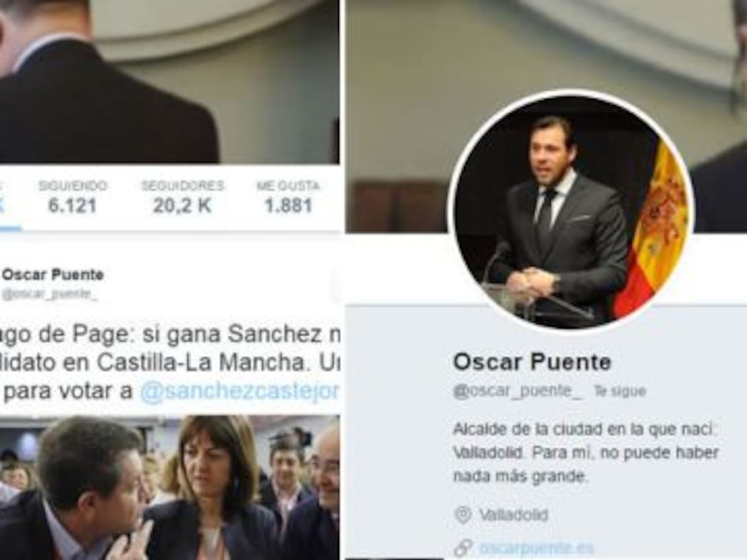The height and width of the screenshot is (560, 747).
Task: Click the link chain icon beside oscarpuente.es
Action: click(x=463, y=548)
